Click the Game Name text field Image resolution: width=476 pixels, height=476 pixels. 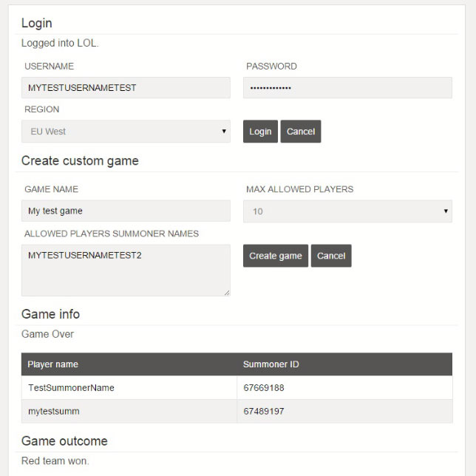(x=126, y=211)
